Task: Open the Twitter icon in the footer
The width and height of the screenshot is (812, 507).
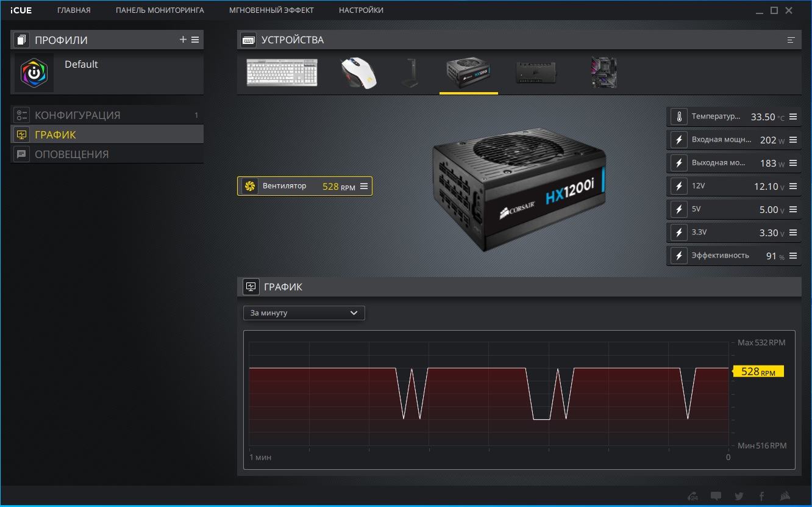Action: click(739, 496)
